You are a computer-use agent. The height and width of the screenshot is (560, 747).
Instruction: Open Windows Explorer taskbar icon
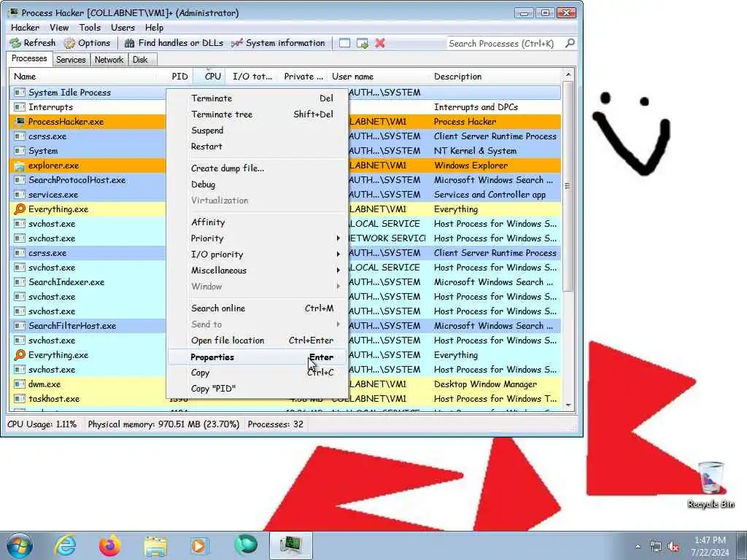155,545
